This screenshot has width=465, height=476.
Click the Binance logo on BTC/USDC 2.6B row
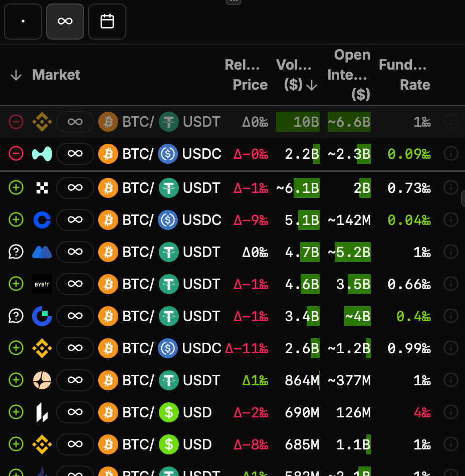(x=42, y=348)
